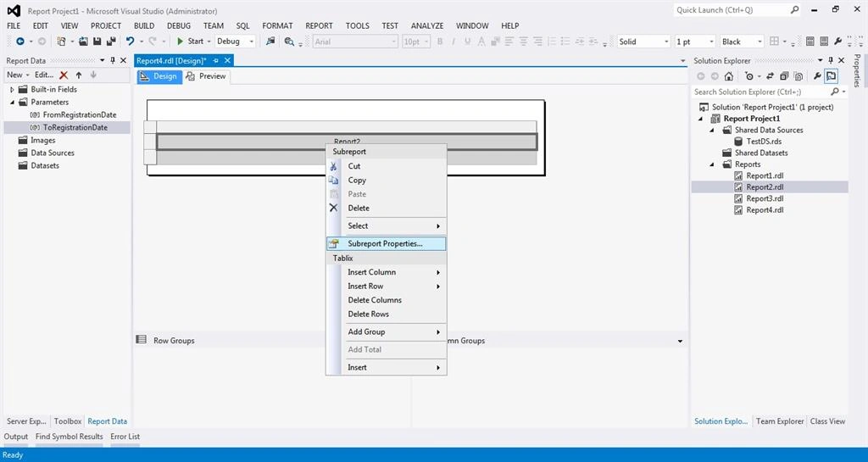Viewport: 868px width, 462px height.
Task: Open the Solid border style dropdown
Action: pos(644,42)
